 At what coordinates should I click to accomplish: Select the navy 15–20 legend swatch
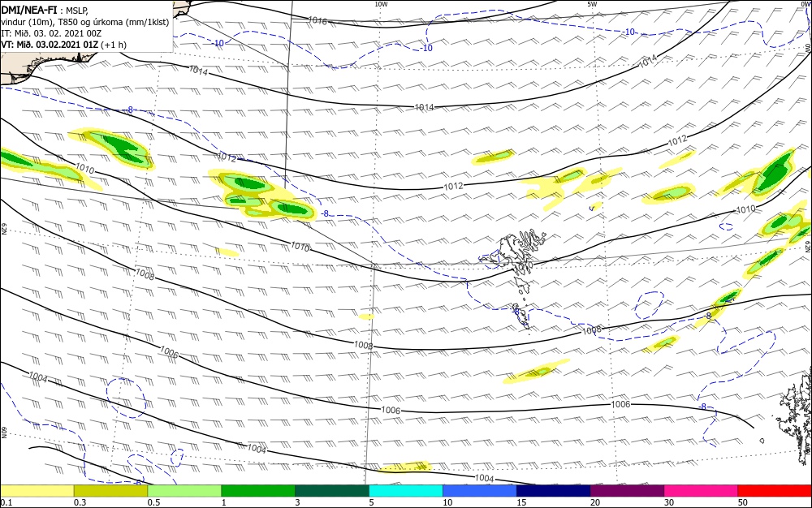coord(554,491)
